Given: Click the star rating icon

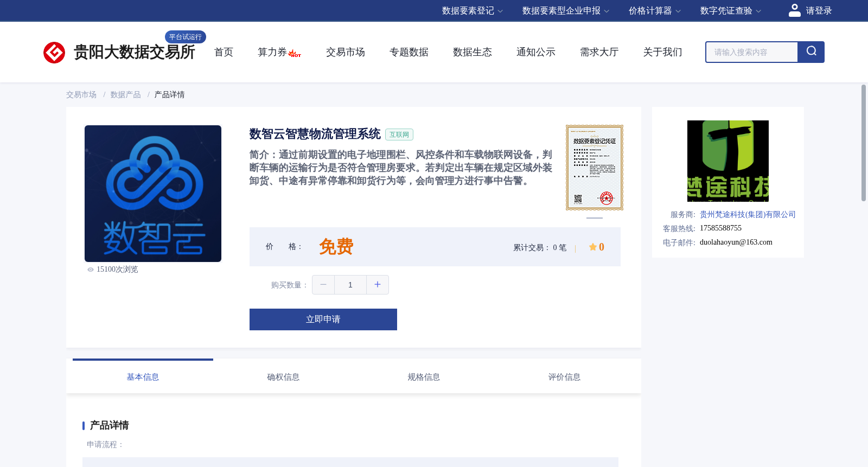Looking at the screenshot, I should pyautogui.click(x=593, y=247).
